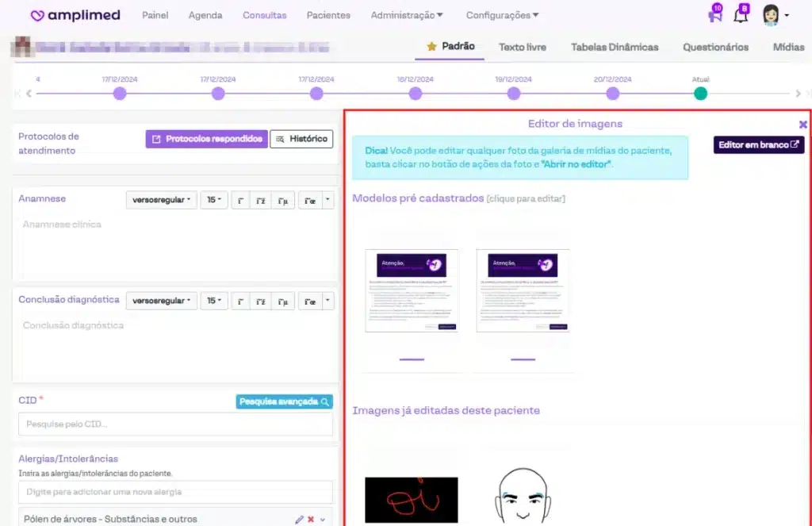Open the Administração menu
The height and width of the screenshot is (526, 812).
pyautogui.click(x=408, y=14)
